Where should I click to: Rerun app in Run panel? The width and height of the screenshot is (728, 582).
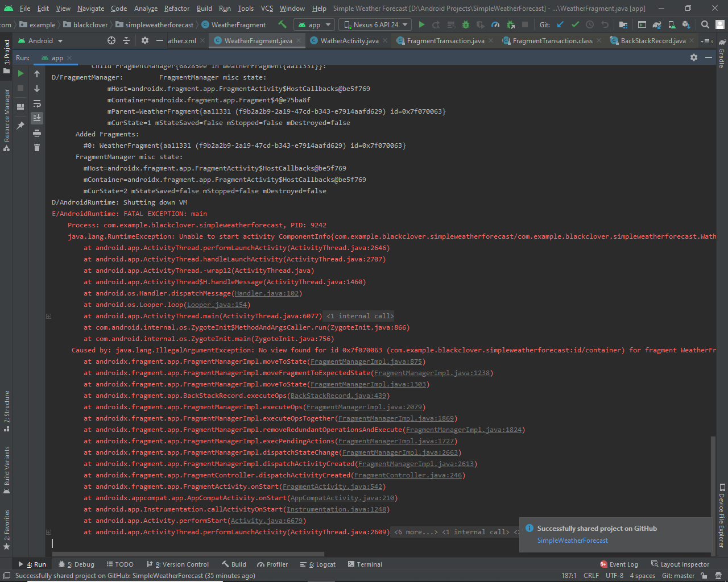point(21,73)
